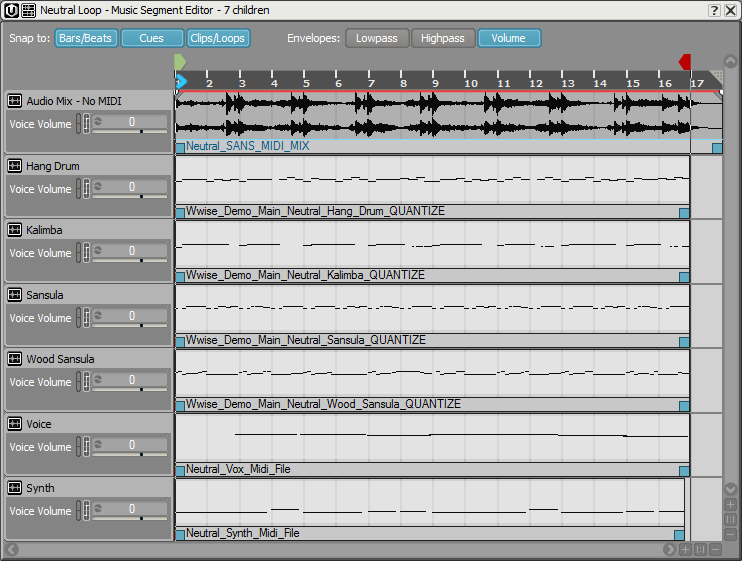This screenshot has width=742, height=561.
Task: Select the Wwise_Demo_Main_Neutral_Wood_Sansula_QUANTIZE clip label
Action: coord(323,404)
